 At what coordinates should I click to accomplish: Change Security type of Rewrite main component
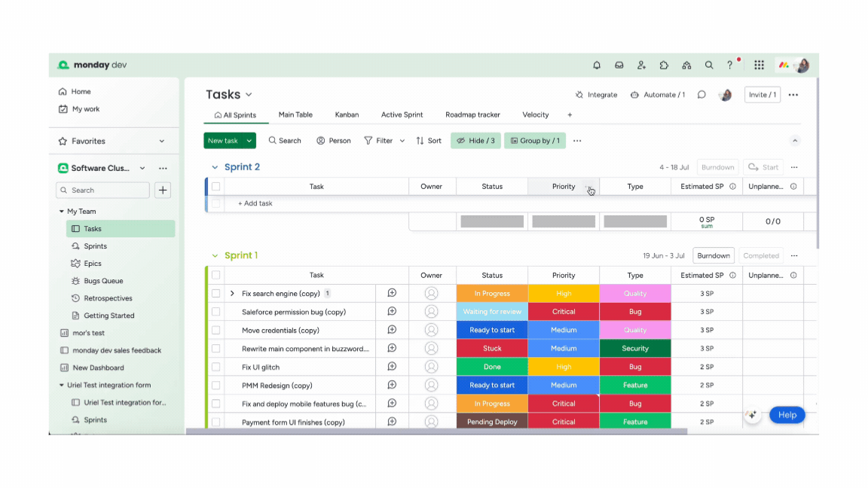pyautogui.click(x=635, y=349)
